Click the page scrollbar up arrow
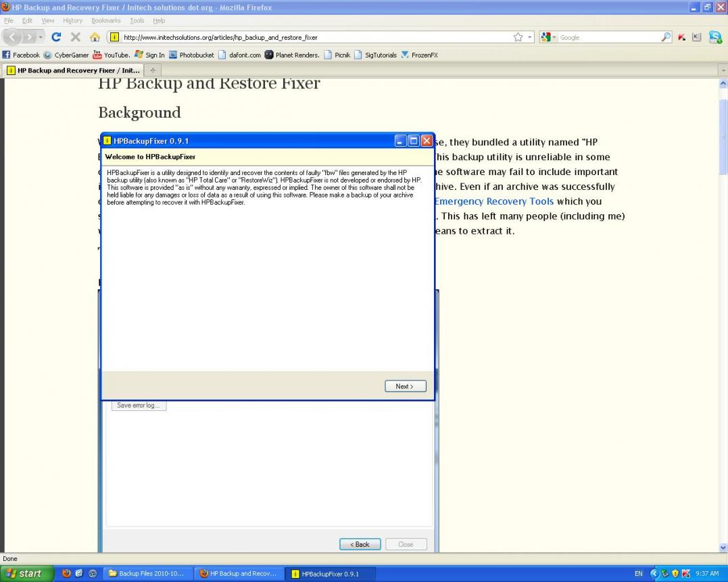The width and height of the screenshot is (728, 582). pos(723,84)
